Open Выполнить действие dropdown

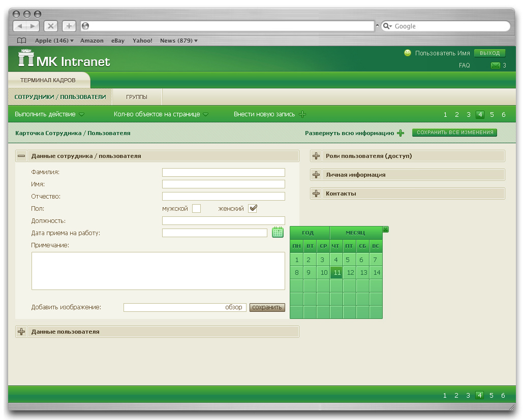49,114
